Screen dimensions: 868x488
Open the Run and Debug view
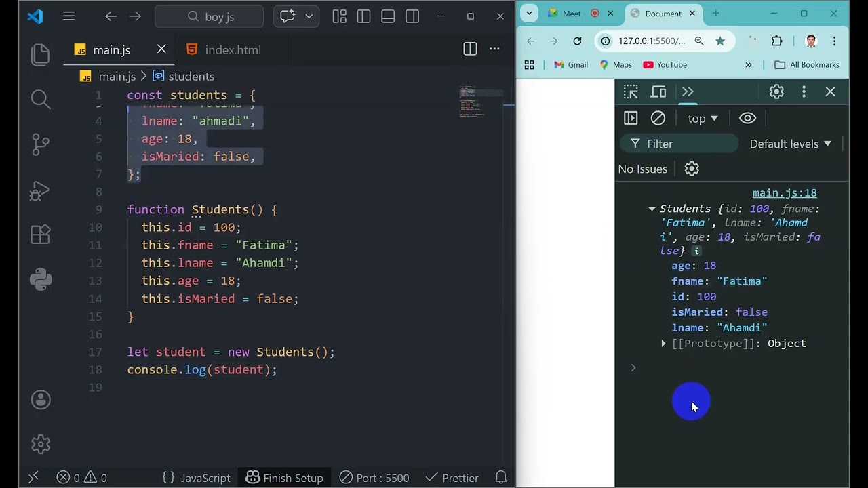(41, 190)
